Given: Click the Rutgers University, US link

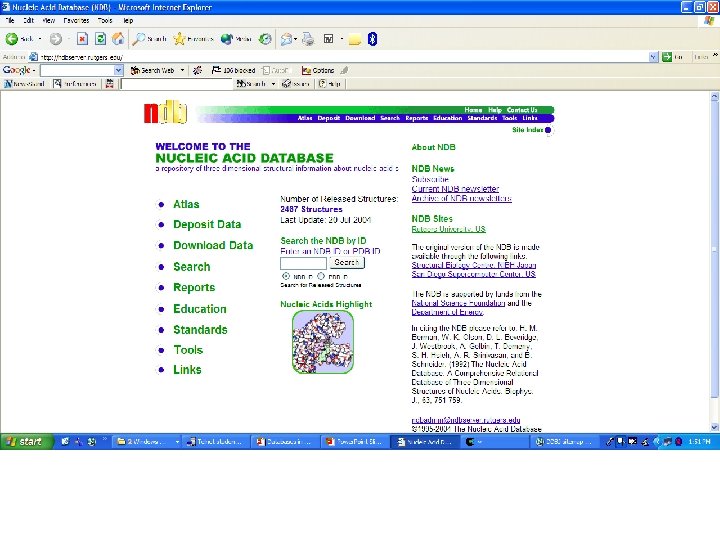Looking at the screenshot, I should click(x=448, y=229).
